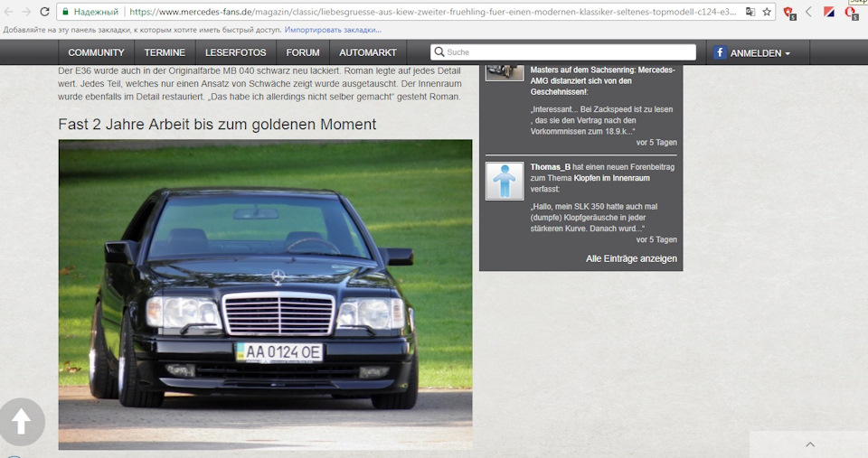The image size is (868, 458).
Task: Open the Masters auf dem Sachsenring article
Action: [x=602, y=80]
